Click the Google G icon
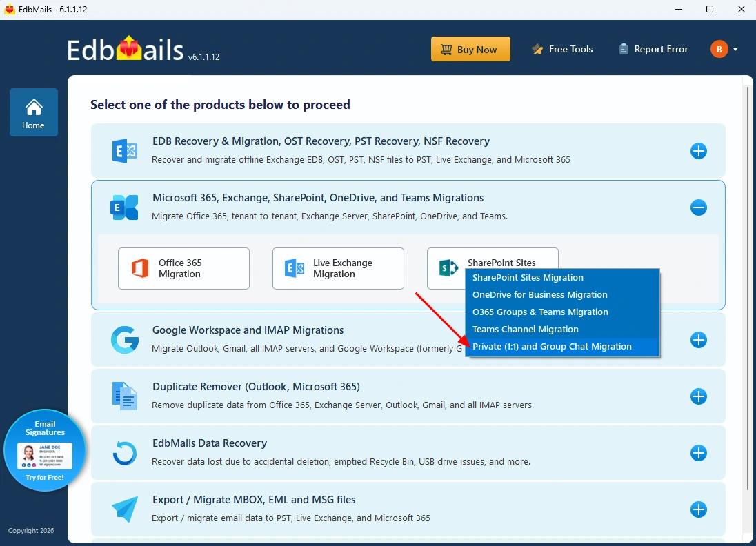This screenshot has height=546, width=756. coord(125,340)
